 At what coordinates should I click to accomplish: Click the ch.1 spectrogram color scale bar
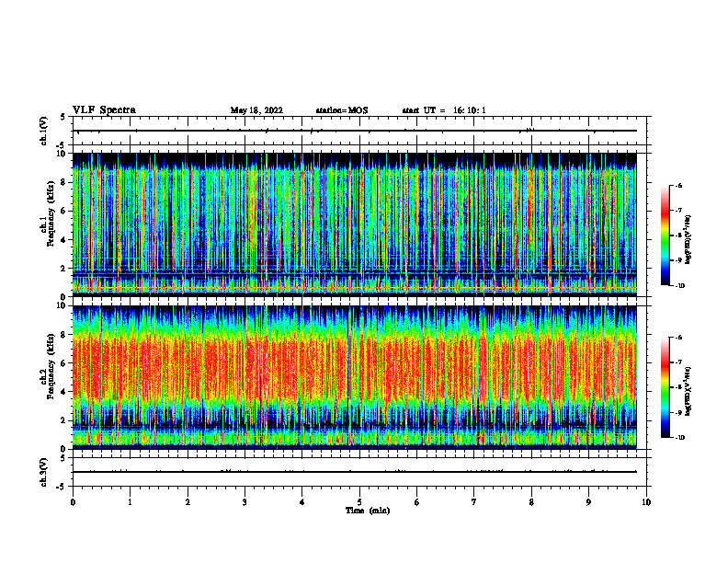pos(665,236)
